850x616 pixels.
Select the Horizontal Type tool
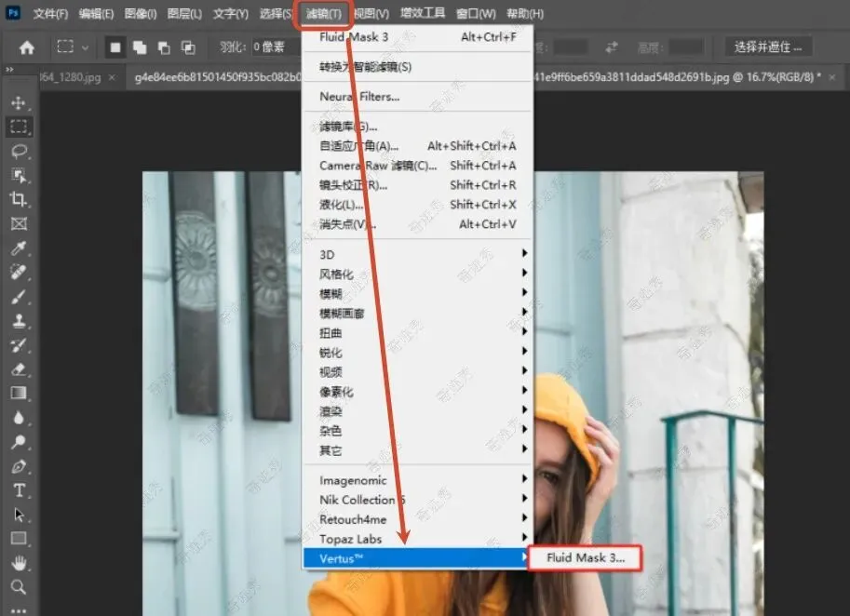(19, 490)
